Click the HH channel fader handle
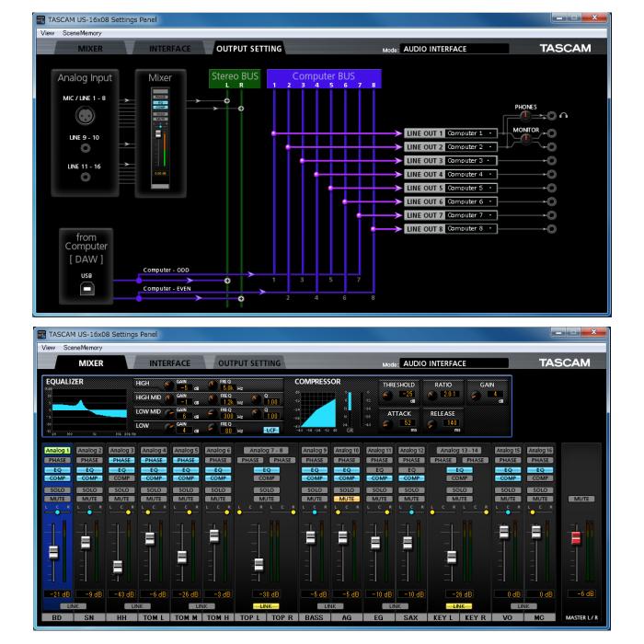 [x=118, y=567]
